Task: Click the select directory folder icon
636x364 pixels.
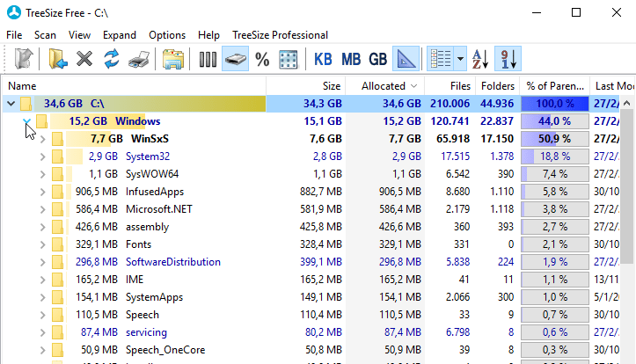Action: pos(57,60)
